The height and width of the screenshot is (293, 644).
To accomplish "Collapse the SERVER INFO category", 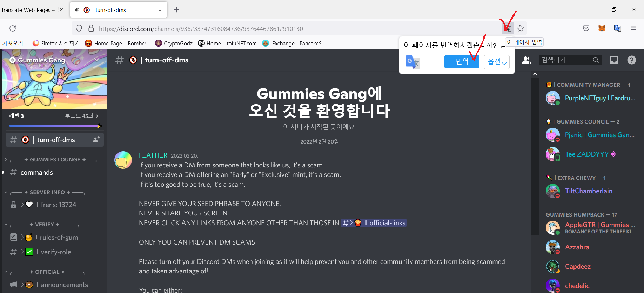I will coord(44,192).
